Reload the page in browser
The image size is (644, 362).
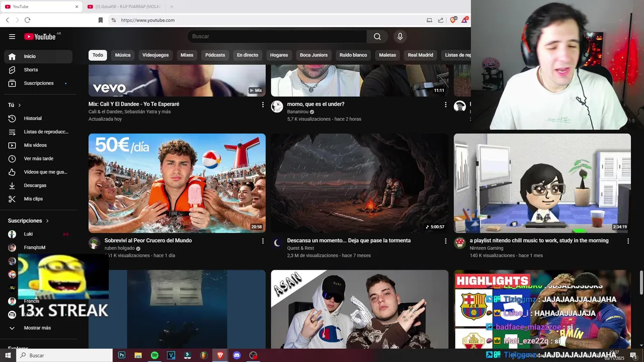(x=27, y=20)
